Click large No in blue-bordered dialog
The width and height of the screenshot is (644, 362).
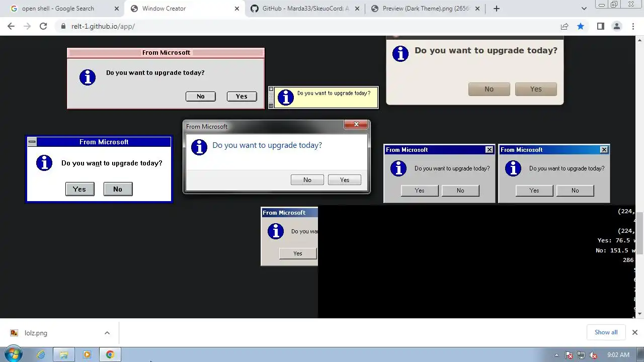(x=118, y=189)
